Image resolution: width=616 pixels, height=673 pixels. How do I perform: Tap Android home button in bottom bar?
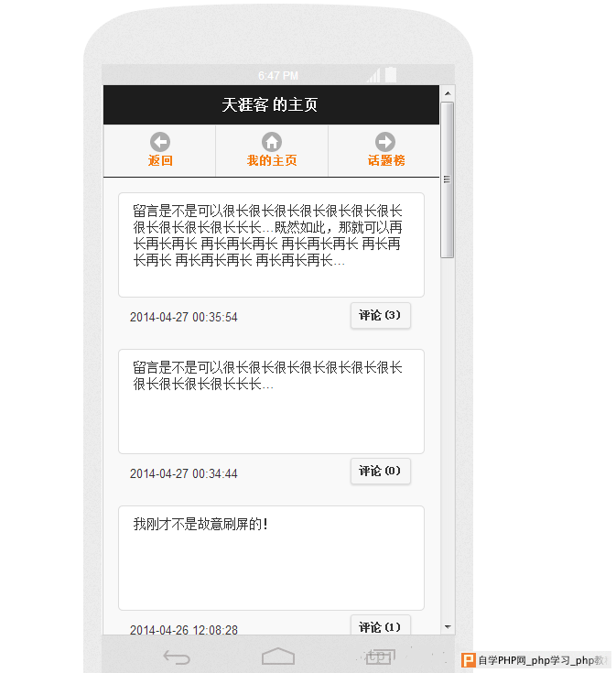click(278, 656)
